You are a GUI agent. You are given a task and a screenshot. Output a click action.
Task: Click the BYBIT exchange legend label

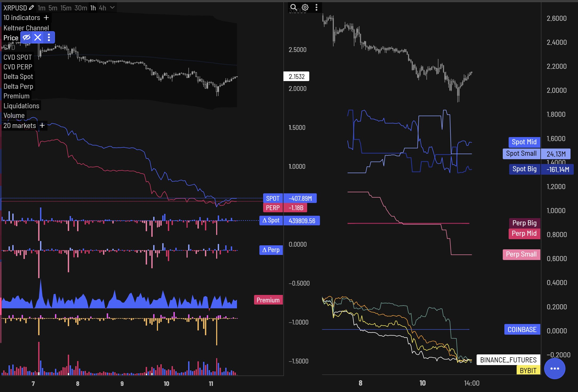coord(528,370)
